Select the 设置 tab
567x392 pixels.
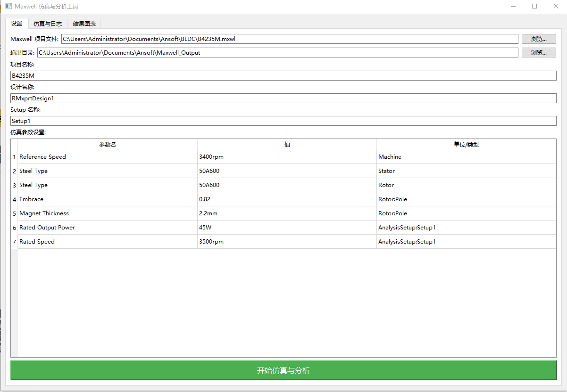click(x=17, y=24)
